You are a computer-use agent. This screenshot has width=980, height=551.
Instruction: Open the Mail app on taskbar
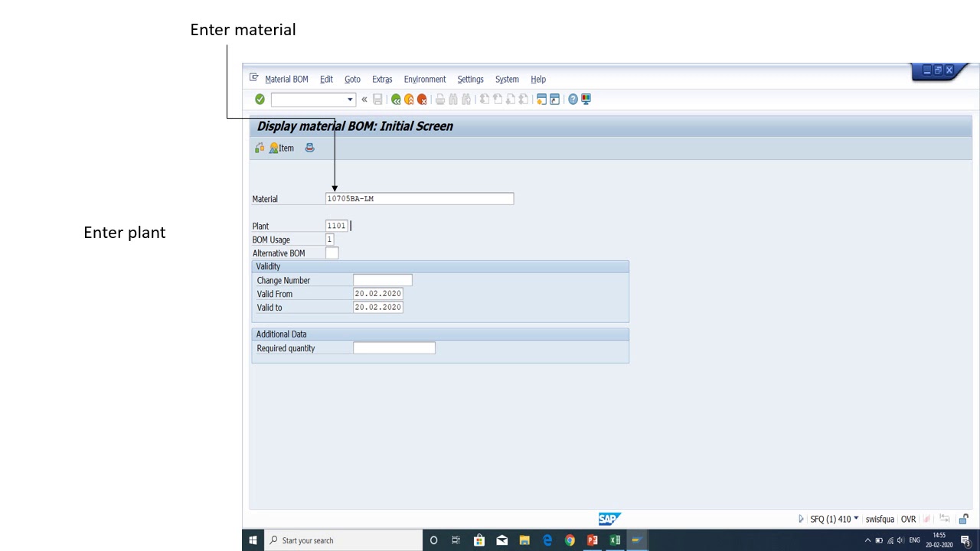(502, 540)
